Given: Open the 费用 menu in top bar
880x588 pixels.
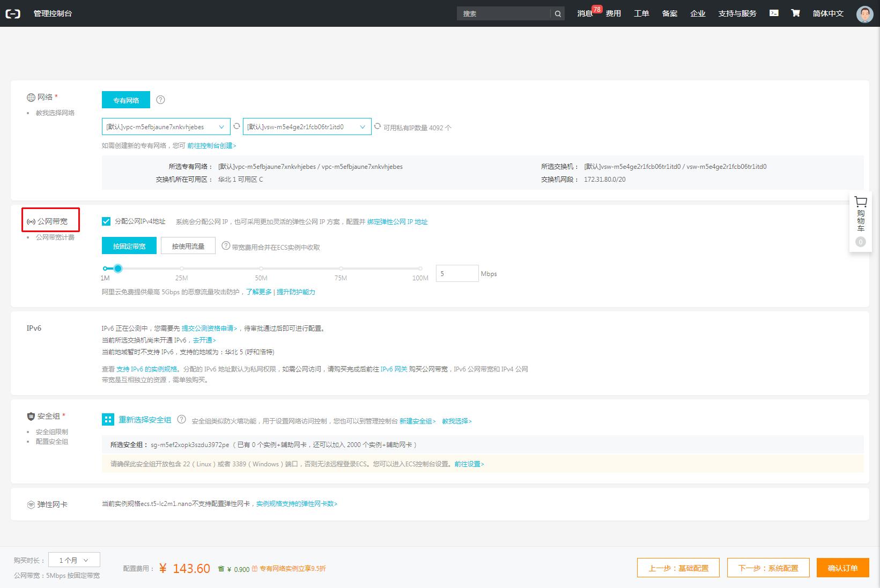Looking at the screenshot, I should pos(613,13).
